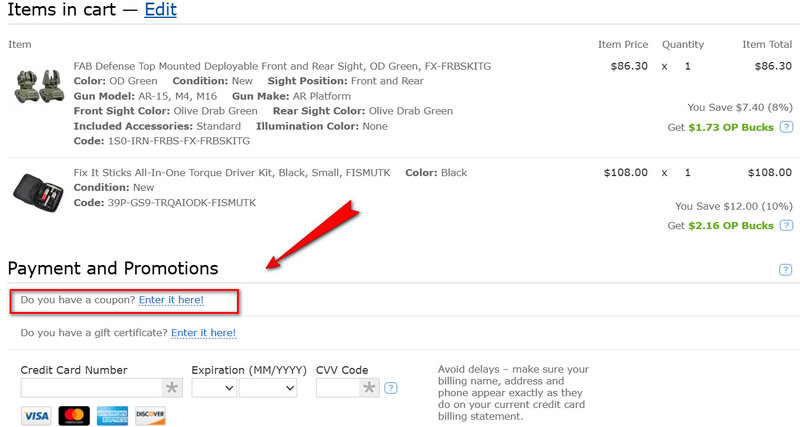Click the Credit Card Number field
Screen dimensions: 800x427
(x=91, y=388)
